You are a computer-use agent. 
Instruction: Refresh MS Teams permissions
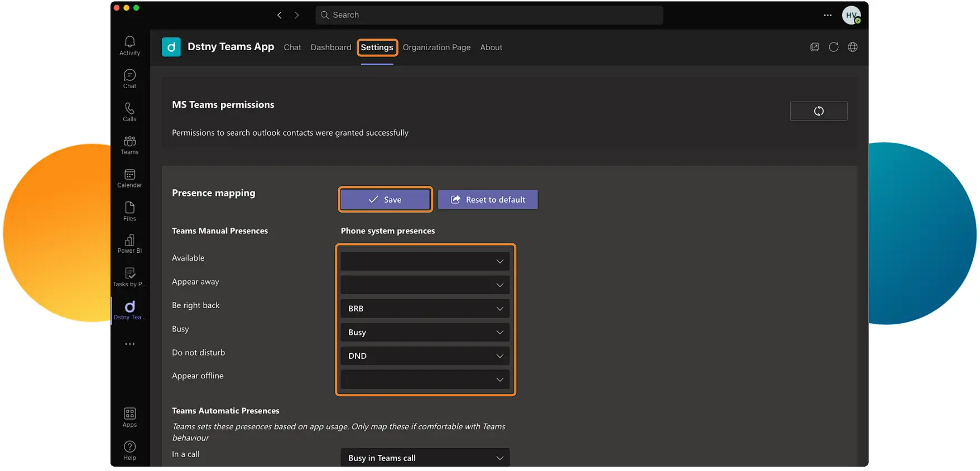click(x=818, y=111)
